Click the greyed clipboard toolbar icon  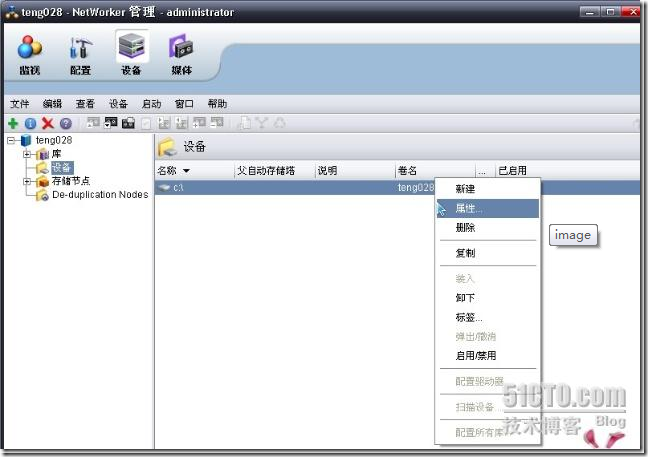(x=146, y=123)
